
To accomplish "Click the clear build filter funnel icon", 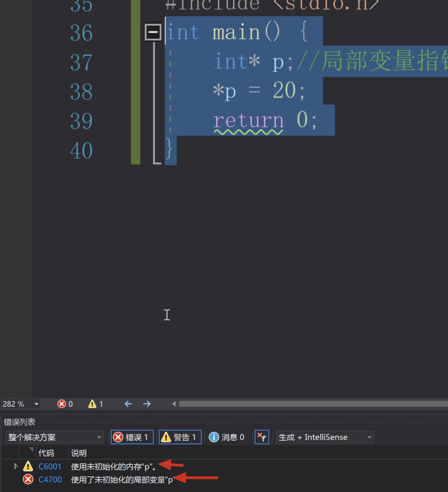I will [262, 437].
